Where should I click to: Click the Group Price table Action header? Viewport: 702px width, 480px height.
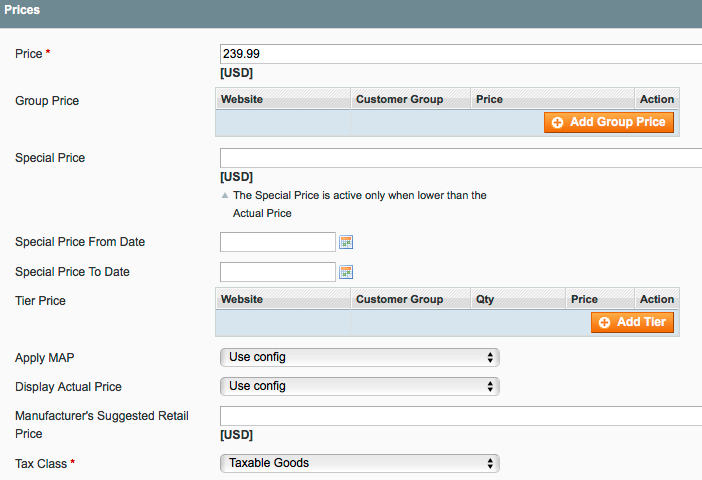(x=657, y=99)
